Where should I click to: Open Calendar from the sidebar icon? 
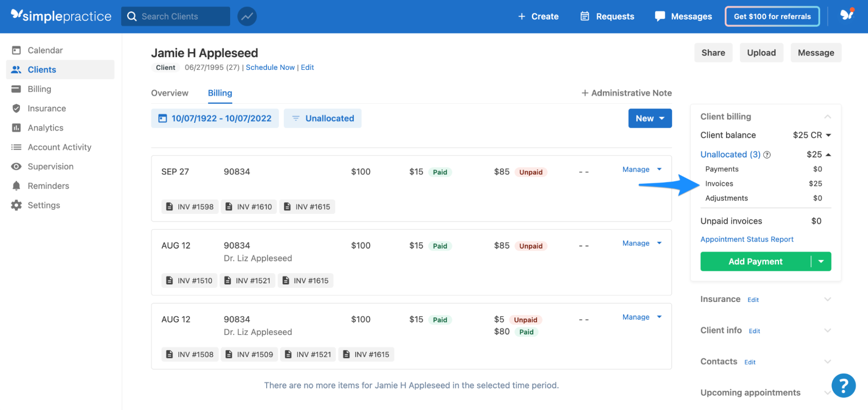click(16, 50)
